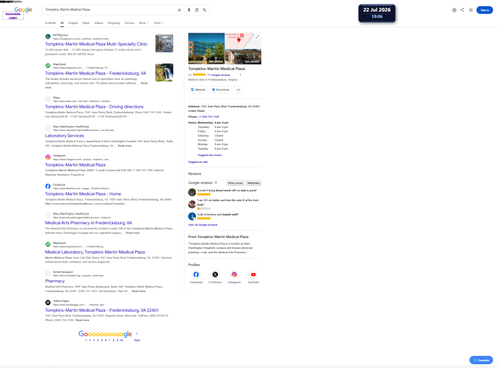The height and width of the screenshot is (368, 500).
Task: Click the Website button in knowledge panel
Action: pyautogui.click(x=198, y=90)
